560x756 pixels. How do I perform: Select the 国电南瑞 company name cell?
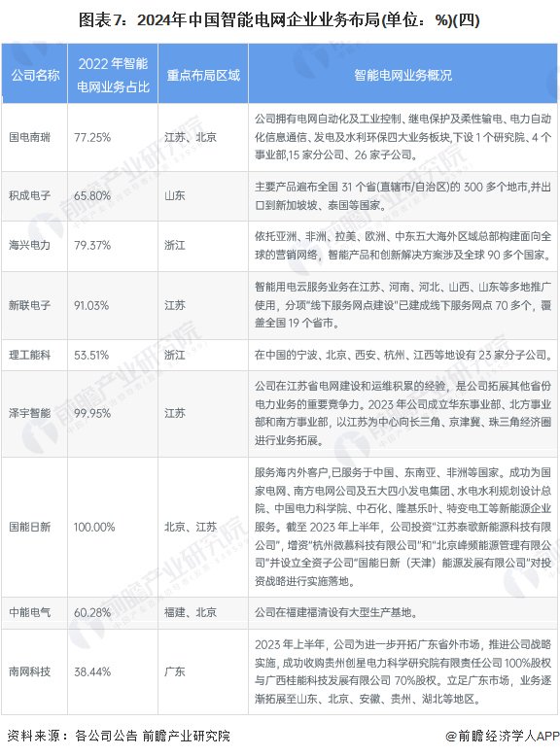click(29, 137)
